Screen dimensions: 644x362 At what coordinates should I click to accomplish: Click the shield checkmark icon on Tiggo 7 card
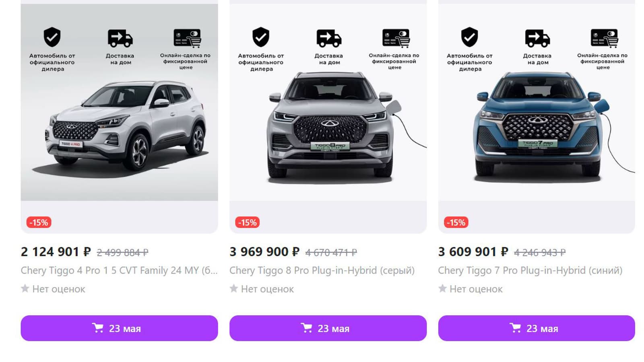click(469, 37)
